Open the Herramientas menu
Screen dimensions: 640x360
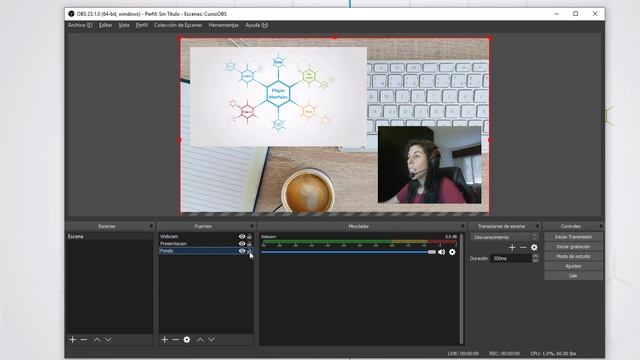[x=224, y=25]
